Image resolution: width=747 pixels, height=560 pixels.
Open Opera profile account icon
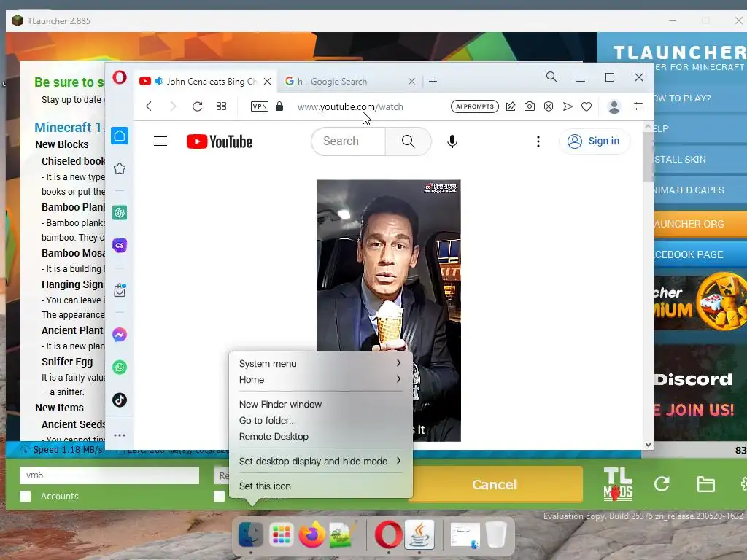614,106
